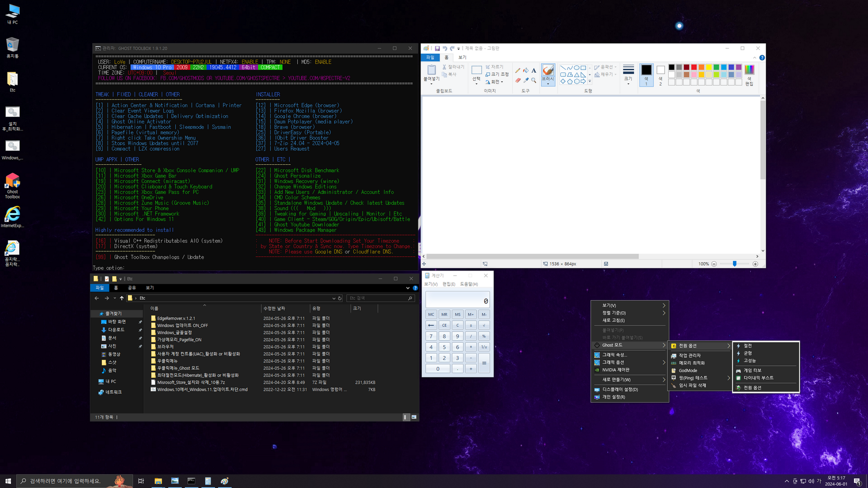
Task: Click Resize (크기 조정) button in Paint
Action: pyautogui.click(x=497, y=75)
